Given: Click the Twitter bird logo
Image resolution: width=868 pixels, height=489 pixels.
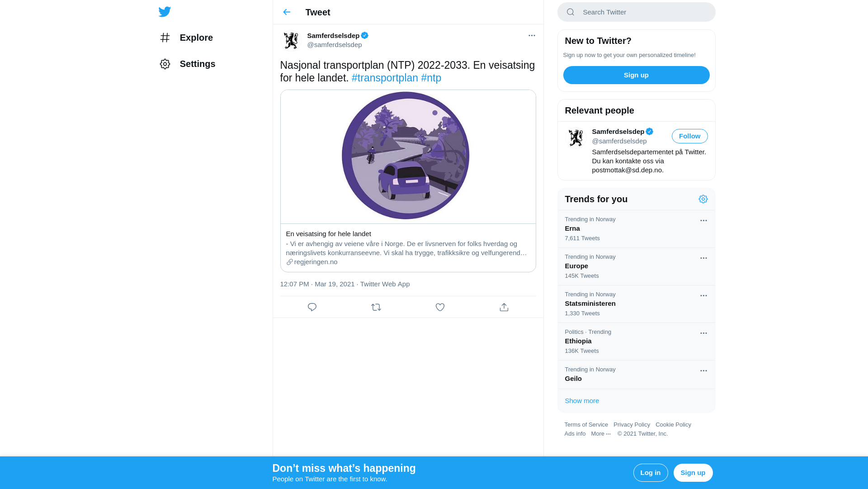Looking at the screenshot, I should point(165,12).
